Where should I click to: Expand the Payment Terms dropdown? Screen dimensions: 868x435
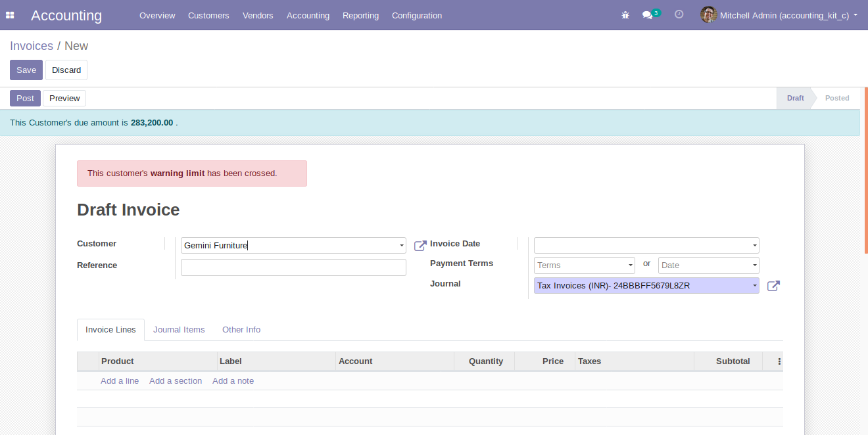631,265
